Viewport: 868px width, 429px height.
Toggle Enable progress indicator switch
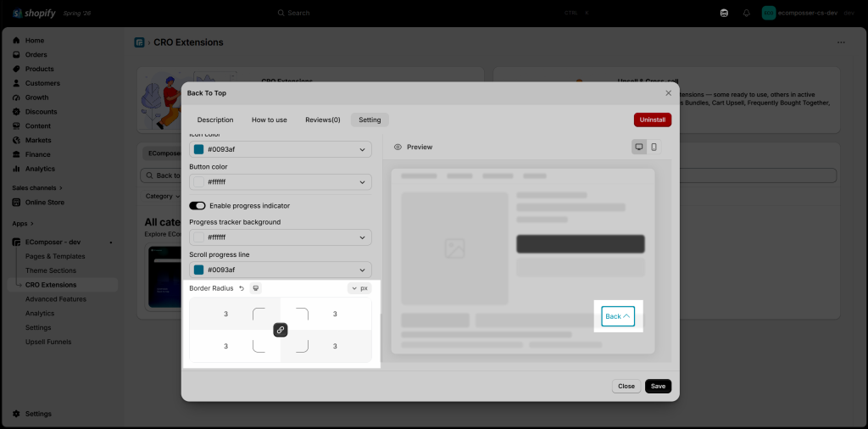[x=197, y=206]
